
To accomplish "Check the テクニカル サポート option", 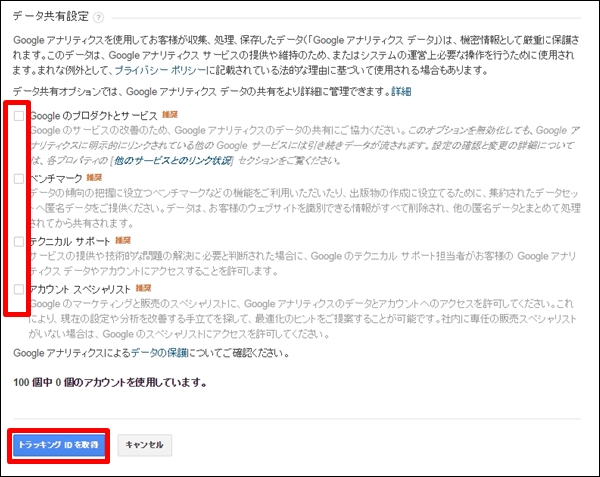I will point(19,242).
